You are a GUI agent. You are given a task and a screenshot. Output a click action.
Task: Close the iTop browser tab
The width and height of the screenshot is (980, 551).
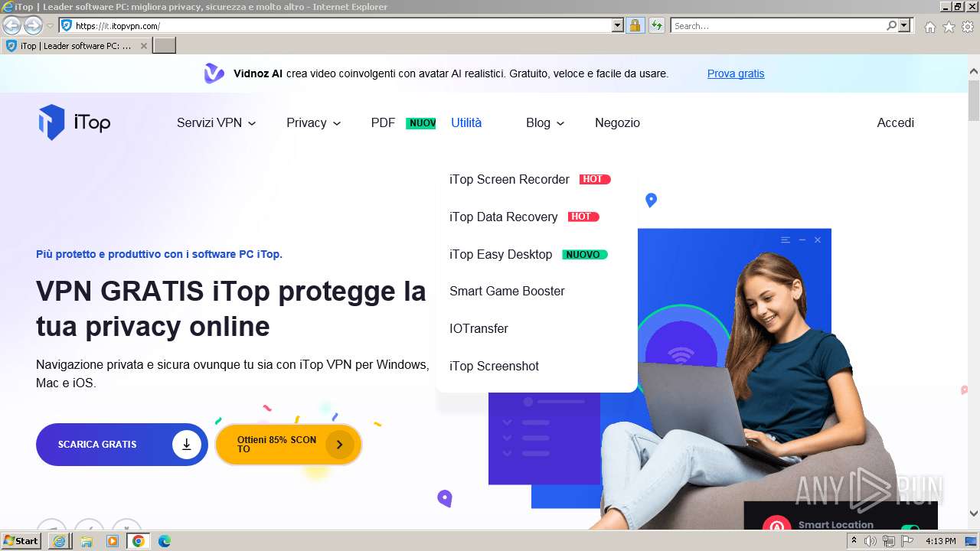[x=143, y=46]
